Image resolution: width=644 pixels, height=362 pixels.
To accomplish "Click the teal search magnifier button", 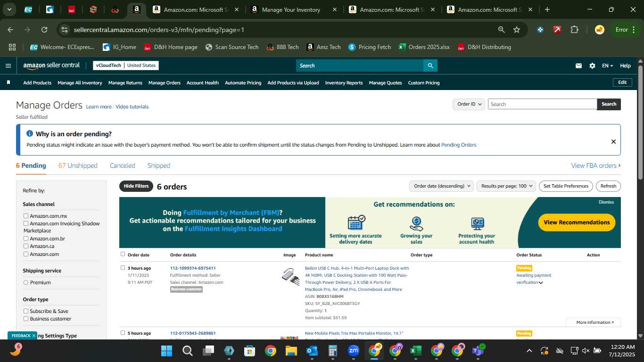I will pos(430,66).
